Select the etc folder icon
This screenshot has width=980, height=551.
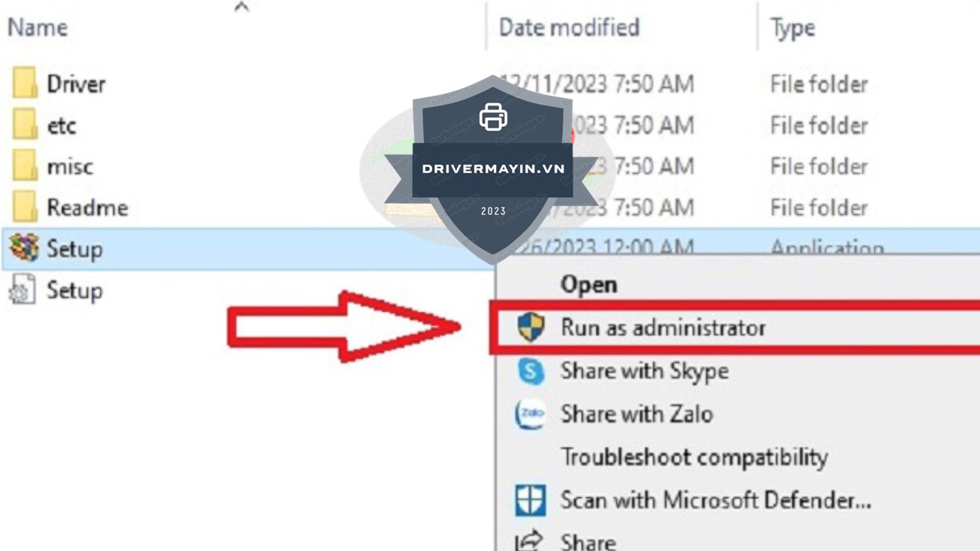click(x=24, y=125)
